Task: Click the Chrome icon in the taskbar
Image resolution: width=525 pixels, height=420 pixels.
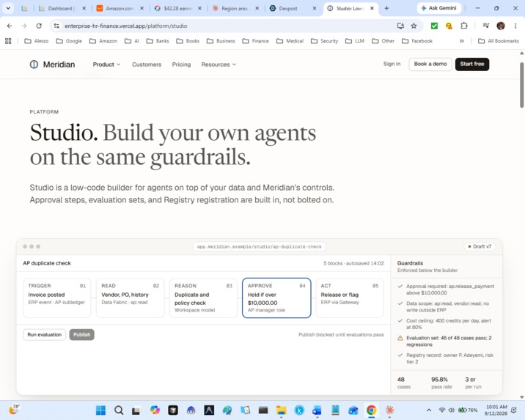Action: coord(371,410)
